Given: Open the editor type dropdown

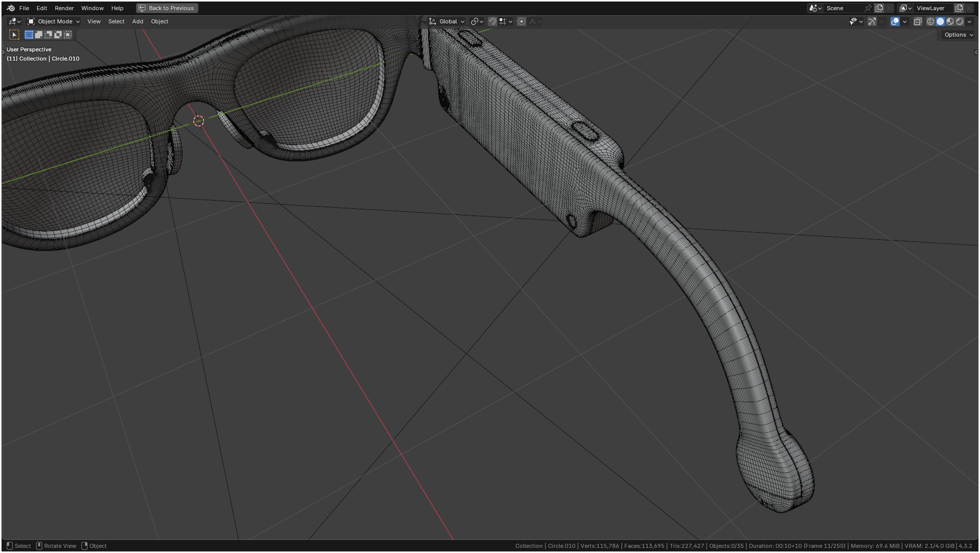Looking at the screenshot, I should (x=14, y=21).
